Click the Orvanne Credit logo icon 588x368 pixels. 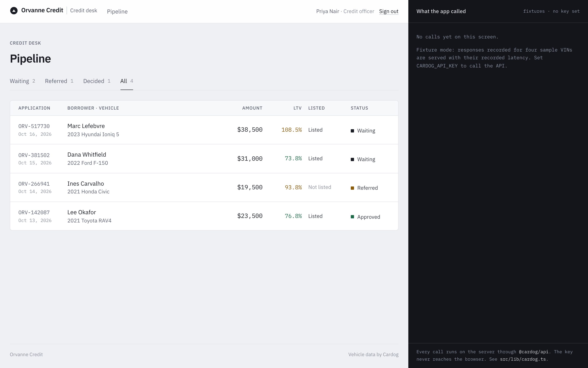pos(14,11)
